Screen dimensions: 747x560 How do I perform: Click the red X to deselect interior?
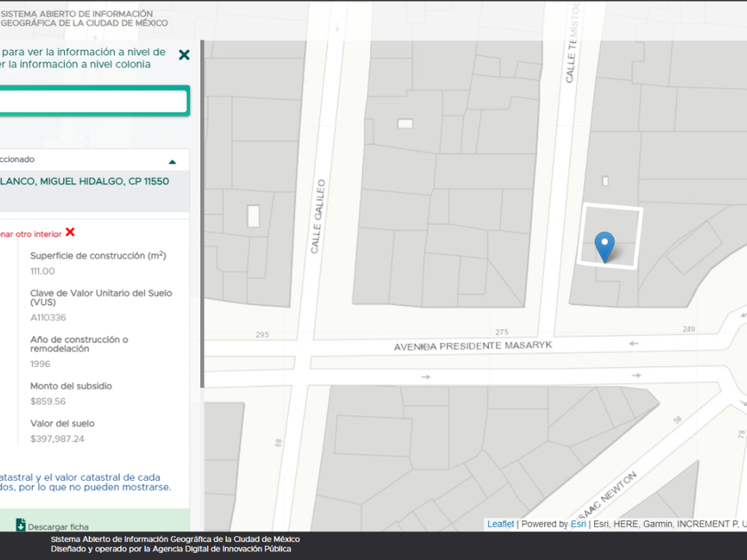coord(70,232)
